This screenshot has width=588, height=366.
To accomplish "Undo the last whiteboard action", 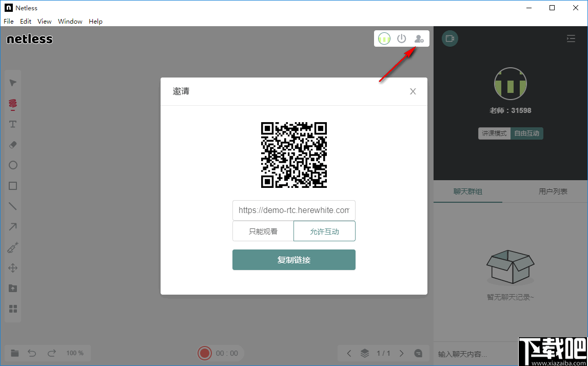I will point(32,353).
